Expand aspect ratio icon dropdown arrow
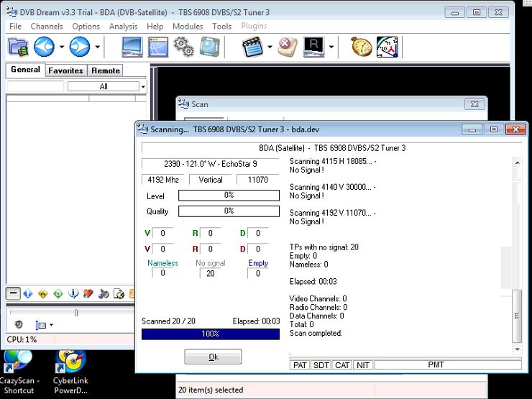532x399 pixels. coord(51,325)
